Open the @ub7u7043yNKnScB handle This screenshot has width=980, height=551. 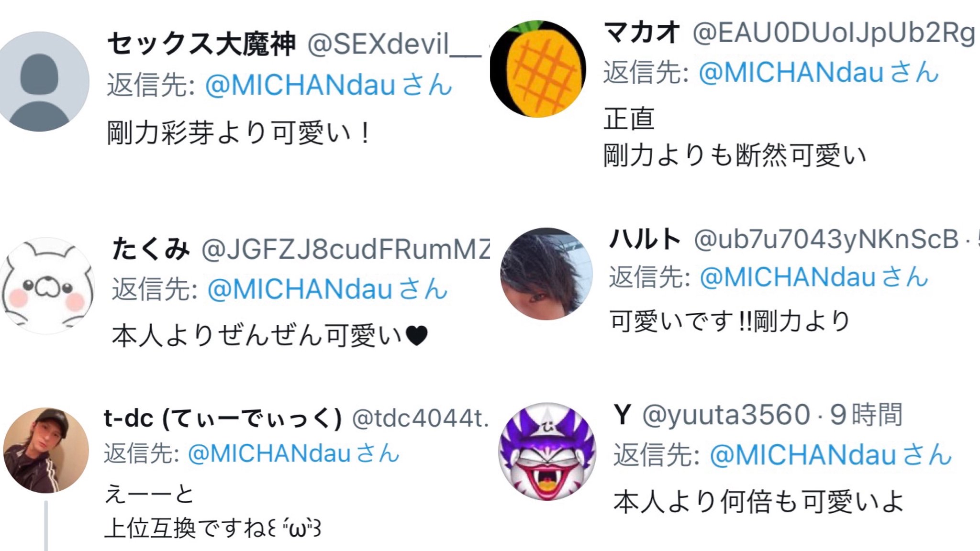point(826,239)
